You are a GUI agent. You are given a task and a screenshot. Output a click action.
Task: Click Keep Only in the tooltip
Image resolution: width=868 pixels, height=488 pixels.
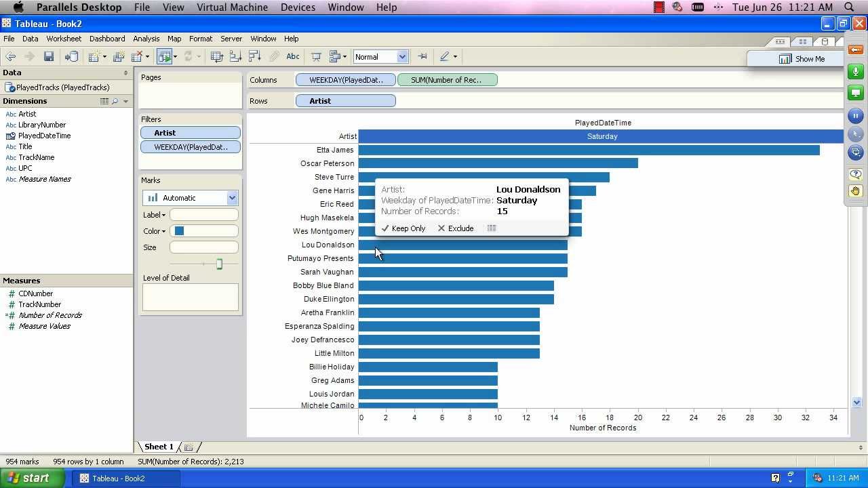[403, 228]
